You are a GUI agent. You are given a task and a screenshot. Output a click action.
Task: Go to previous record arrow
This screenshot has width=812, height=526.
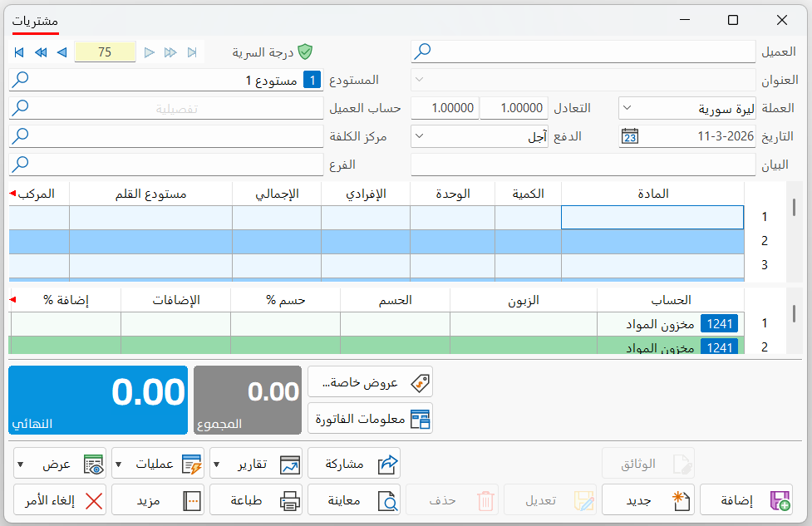(62, 52)
